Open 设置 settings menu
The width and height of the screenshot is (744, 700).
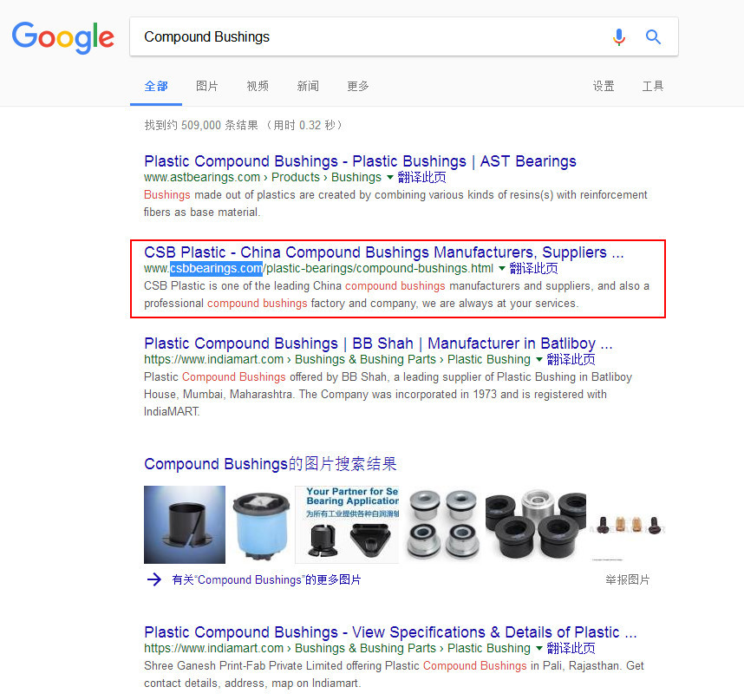pos(604,87)
